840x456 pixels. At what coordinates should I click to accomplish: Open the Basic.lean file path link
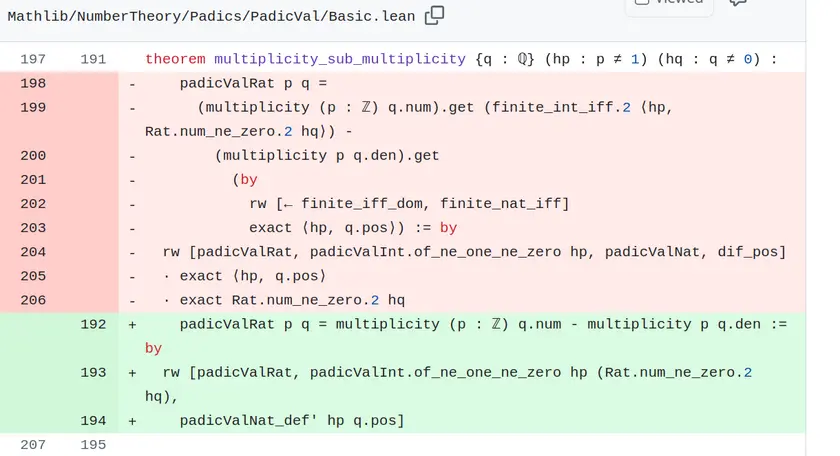click(x=211, y=16)
